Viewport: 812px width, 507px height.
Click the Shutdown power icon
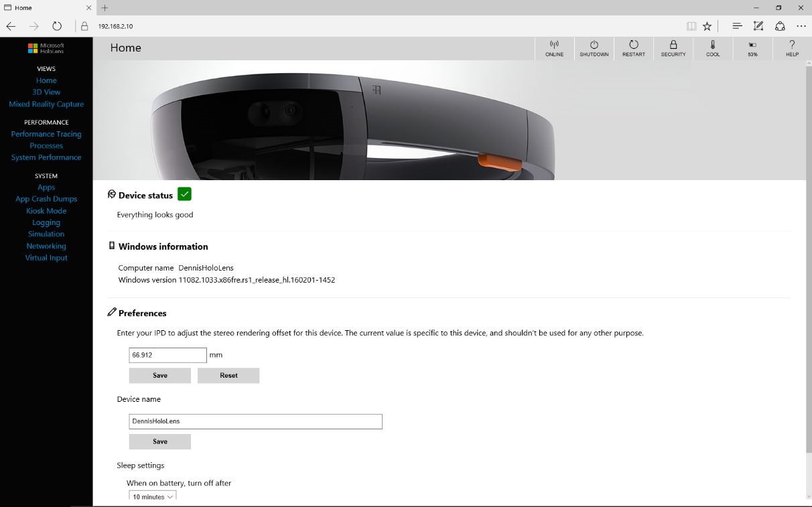pos(594,48)
